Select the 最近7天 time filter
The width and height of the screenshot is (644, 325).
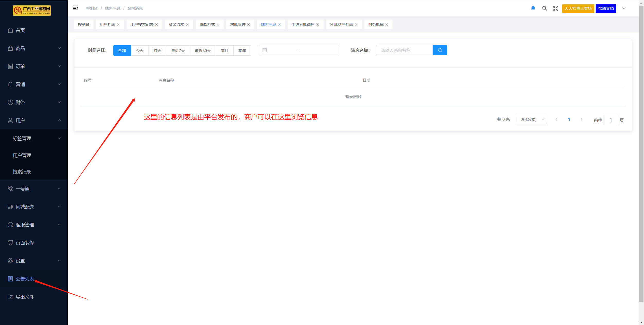click(178, 50)
